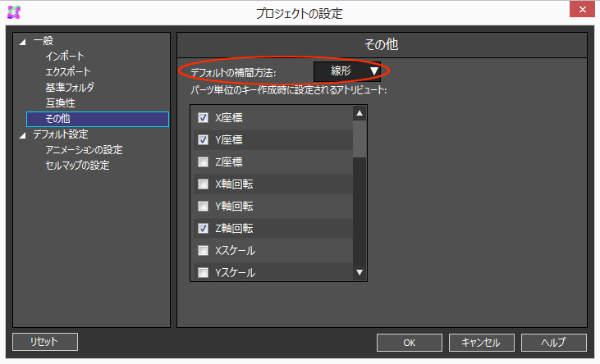The image size is (600, 364).
Task: Collapse the 一般 tree section
Action: coord(23,42)
